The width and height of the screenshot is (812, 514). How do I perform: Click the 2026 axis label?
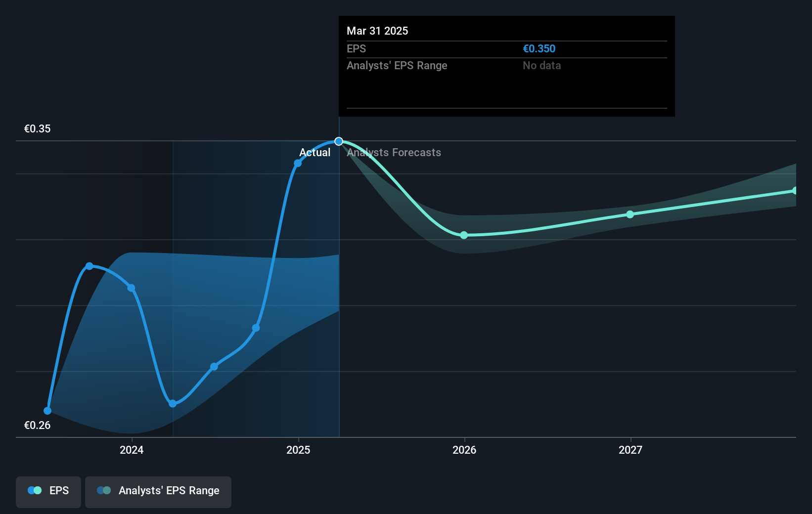[464, 450]
